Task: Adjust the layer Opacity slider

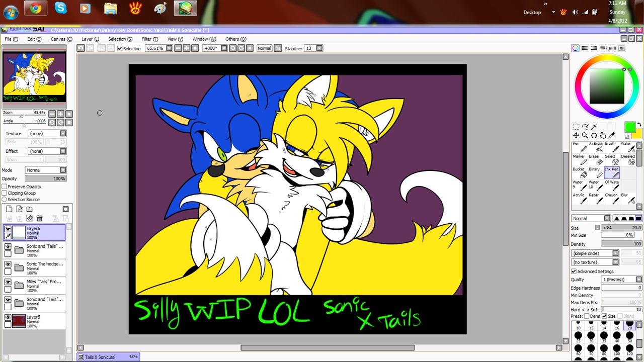Action: coord(46,178)
